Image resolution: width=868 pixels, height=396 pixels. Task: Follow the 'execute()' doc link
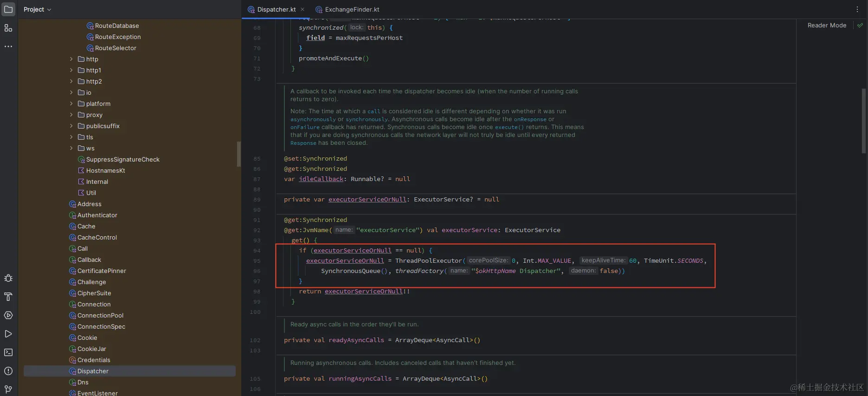509,127
